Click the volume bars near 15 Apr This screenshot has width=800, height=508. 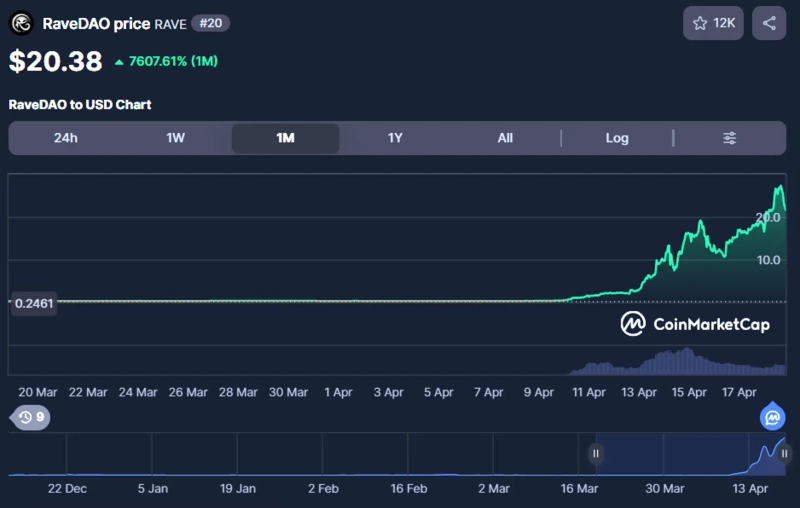click(686, 360)
